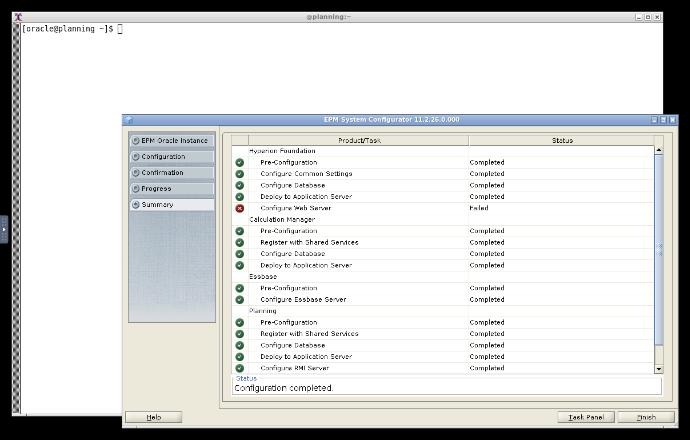This screenshot has height=440, width=690.
Task: Click green check icon for Configure Common Settings
Action: pos(239,174)
